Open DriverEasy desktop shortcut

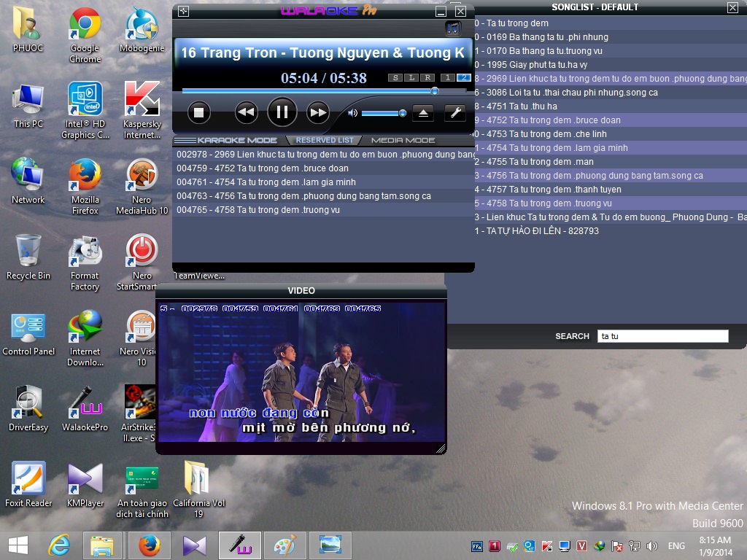pos(28,408)
